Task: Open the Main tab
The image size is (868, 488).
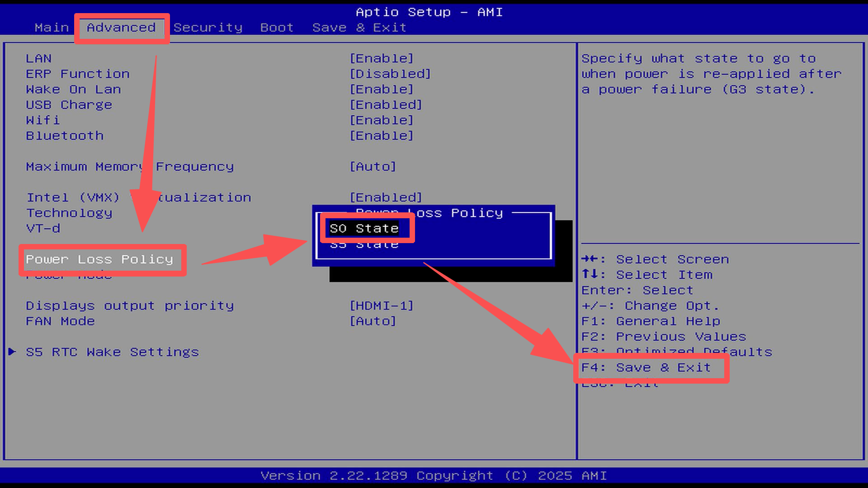Action: point(52,28)
